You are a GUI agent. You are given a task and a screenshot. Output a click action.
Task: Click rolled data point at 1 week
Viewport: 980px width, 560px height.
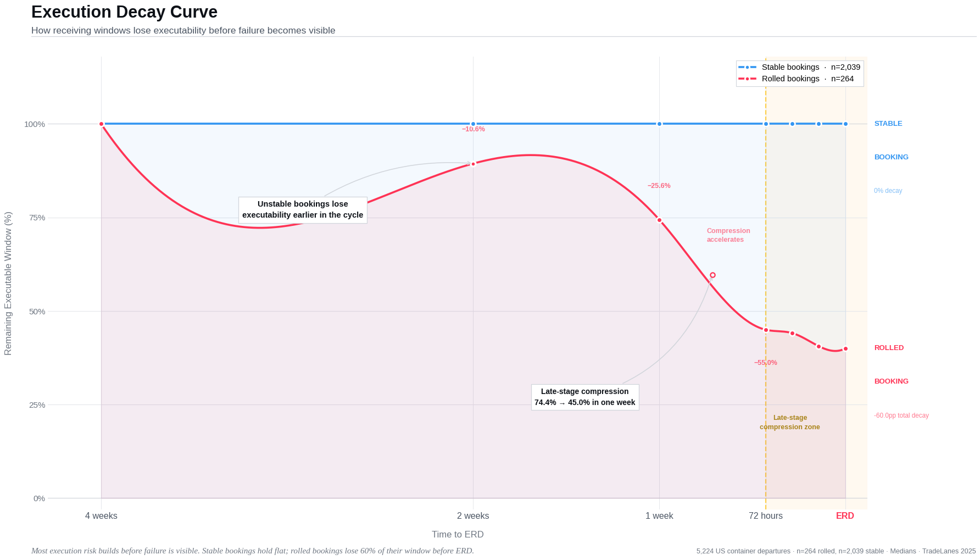[659, 220]
